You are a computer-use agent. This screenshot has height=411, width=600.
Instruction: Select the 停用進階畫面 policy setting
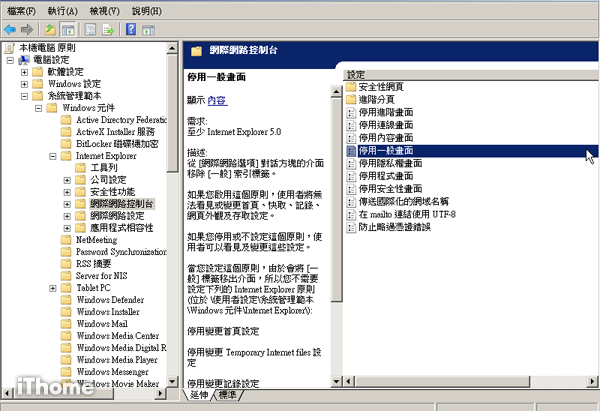click(x=385, y=112)
